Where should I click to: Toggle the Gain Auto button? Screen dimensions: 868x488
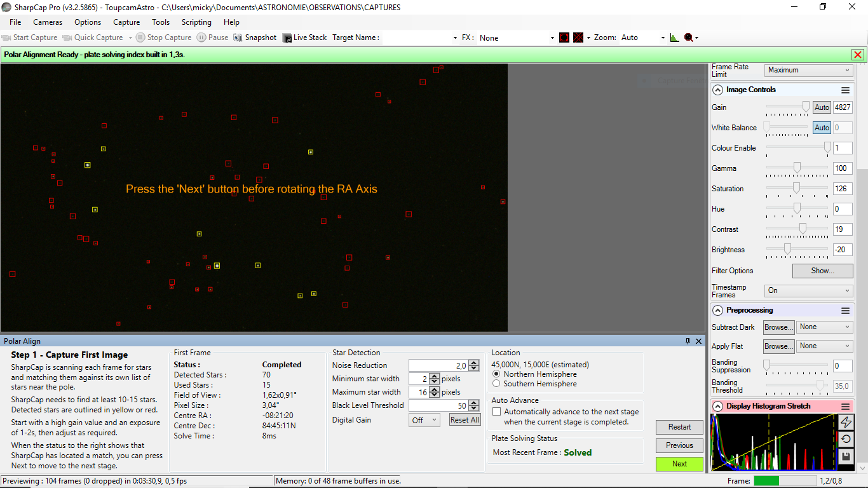click(x=822, y=107)
